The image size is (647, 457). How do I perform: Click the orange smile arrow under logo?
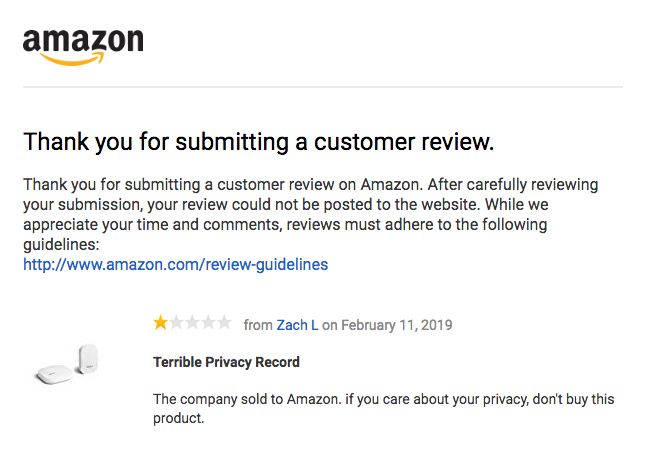coord(73,59)
